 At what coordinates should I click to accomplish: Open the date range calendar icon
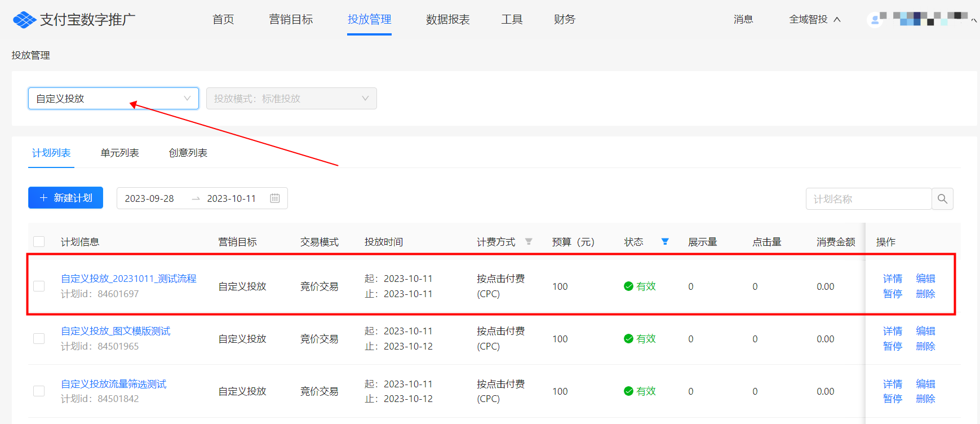275,198
